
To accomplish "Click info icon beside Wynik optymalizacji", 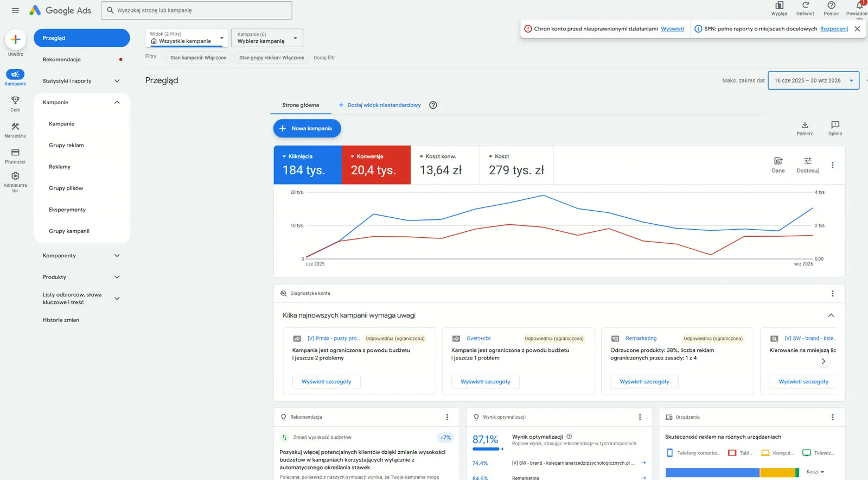I will pyautogui.click(x=569, y=437).
